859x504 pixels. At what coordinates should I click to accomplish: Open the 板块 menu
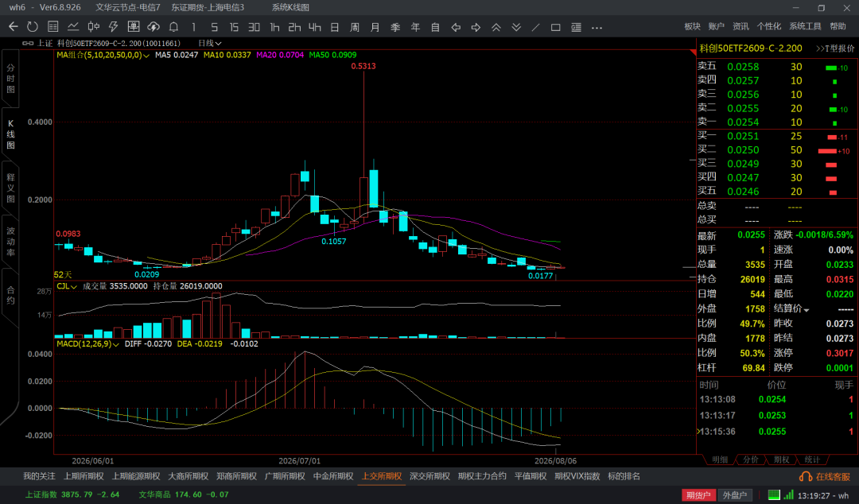[x=693, y=26]
